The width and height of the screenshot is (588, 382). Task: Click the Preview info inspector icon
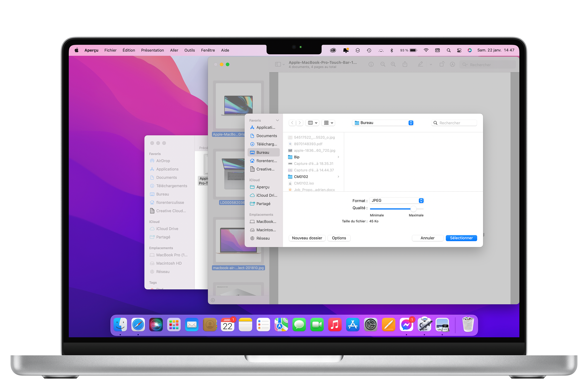[371, 64]
